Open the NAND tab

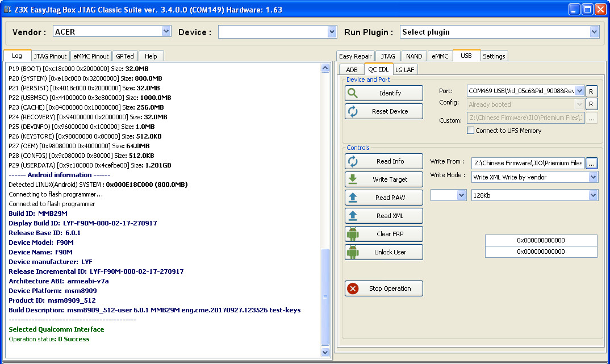(414, 56)
